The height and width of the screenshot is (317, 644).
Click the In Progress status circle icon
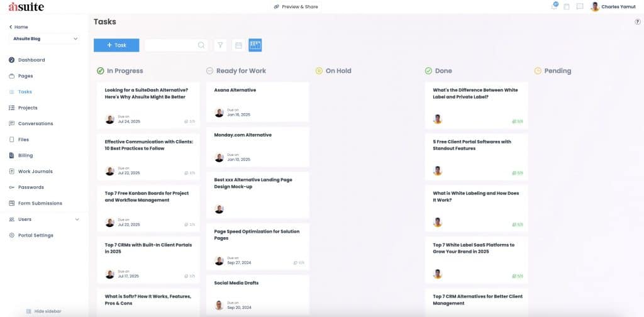point(101,71)
